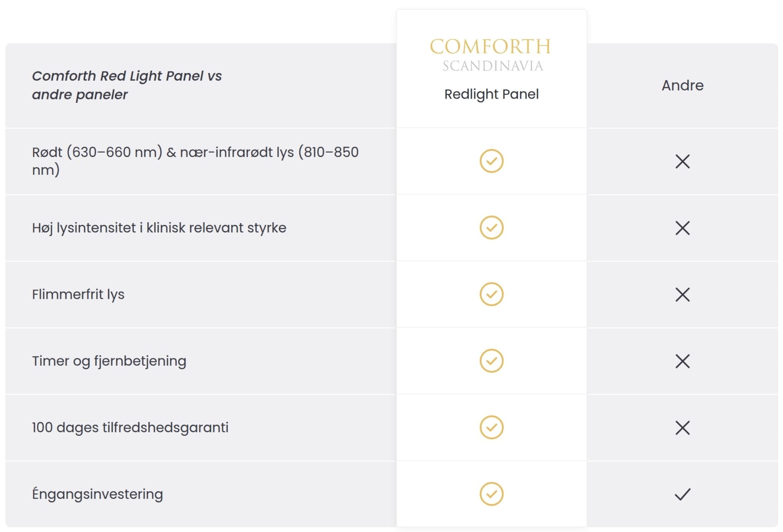Click the 'Rødt (630–660 nm)' feature text

pyautogui.click(x=97, y=152)
